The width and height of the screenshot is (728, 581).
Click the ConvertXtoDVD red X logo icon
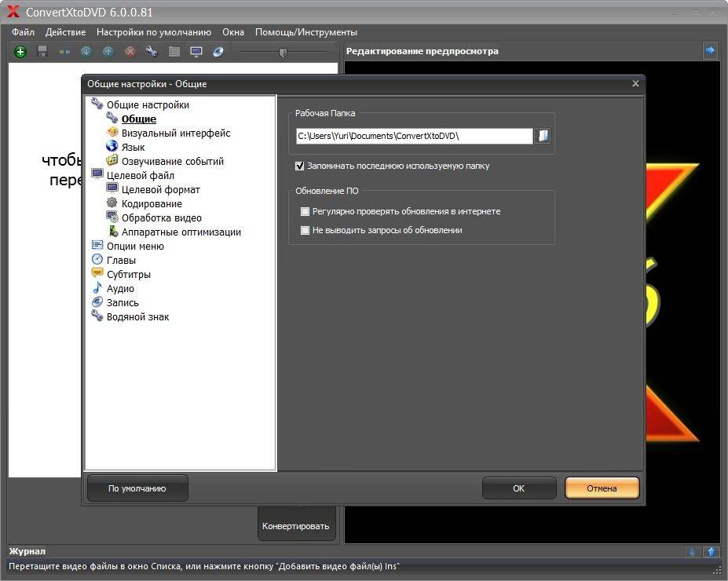13,12
